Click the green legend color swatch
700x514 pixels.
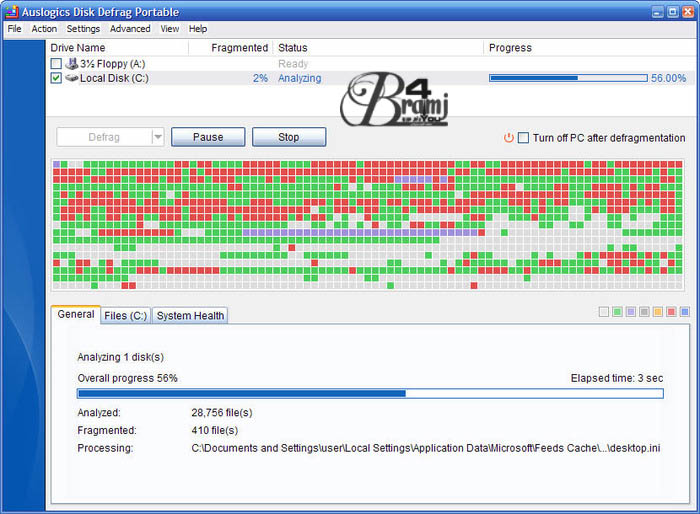[x=617, y=312]
